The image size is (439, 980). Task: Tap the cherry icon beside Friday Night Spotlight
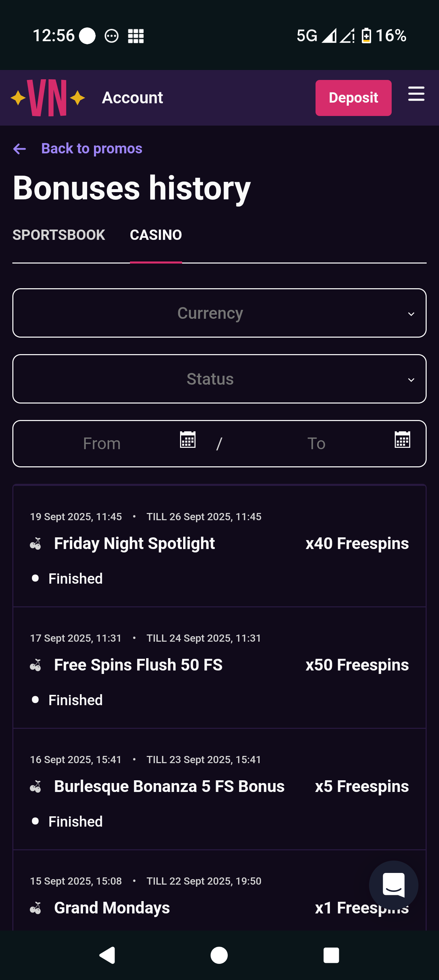(x=36, y=544)
